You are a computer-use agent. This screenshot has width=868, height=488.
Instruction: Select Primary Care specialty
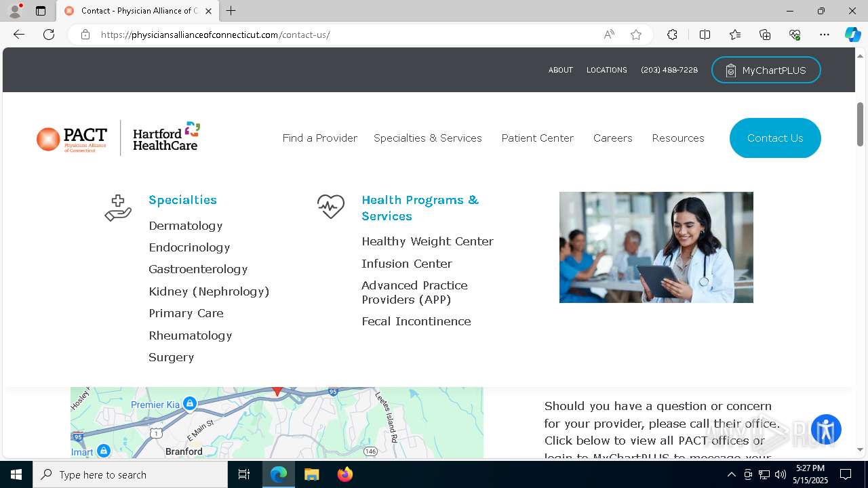pyautogui.click(x=186, y=313)
